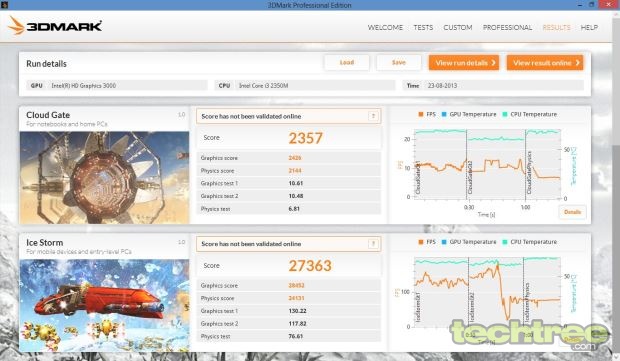Screen dimensions: 620x361
Task: Switch to the Custom tab
Action: pos(457,27)
